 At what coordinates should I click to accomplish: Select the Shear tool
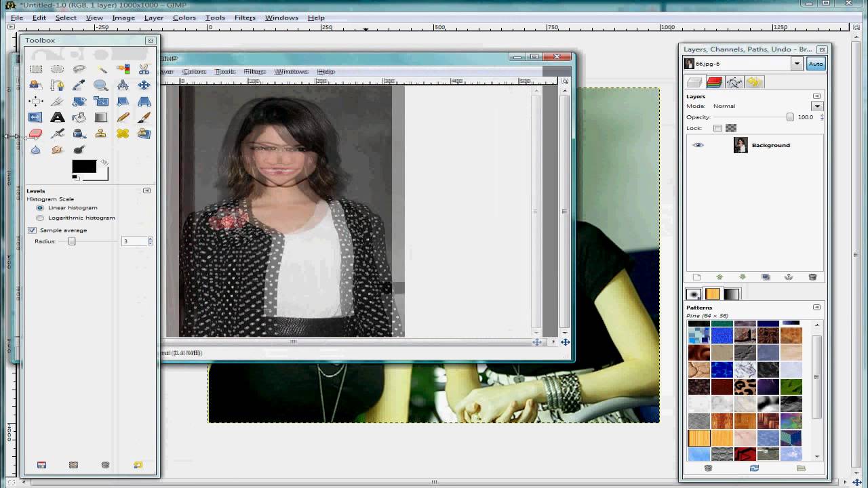123,102
